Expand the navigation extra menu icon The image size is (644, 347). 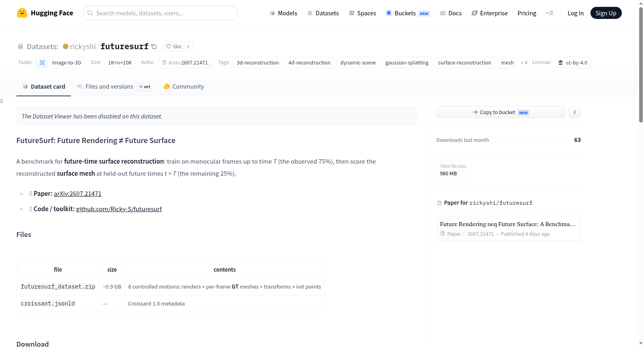(x=549, y=13)
